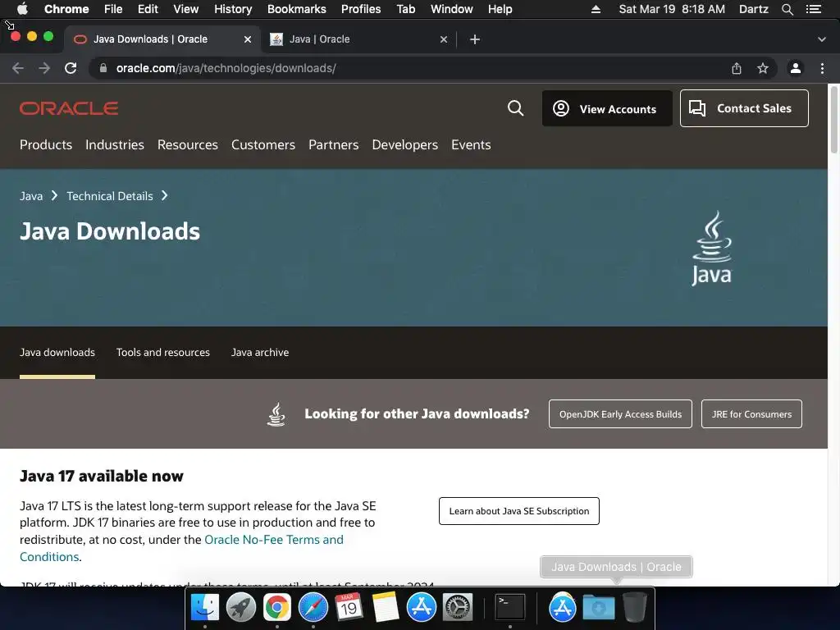The width and height of the screenshot is (840, 630).
Task: Click the Oracle logo
Action: [69, 108]
